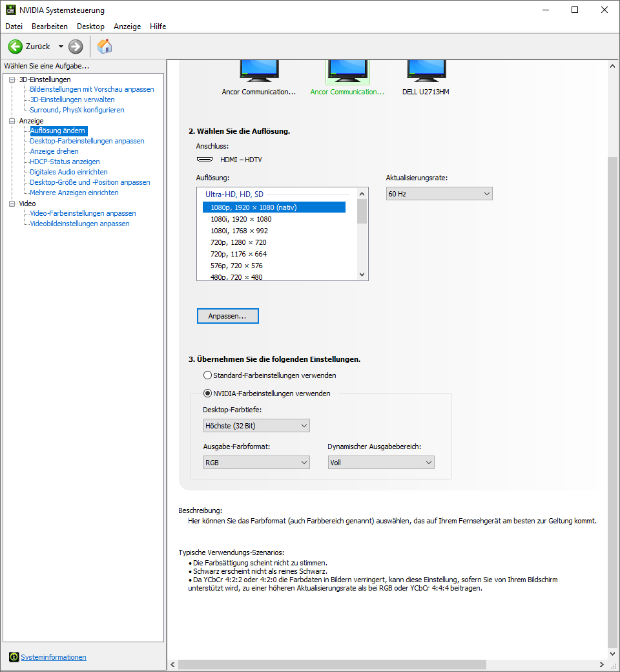Open the Datei menu
Screen dimensions: 620x672
coord(14,26)
